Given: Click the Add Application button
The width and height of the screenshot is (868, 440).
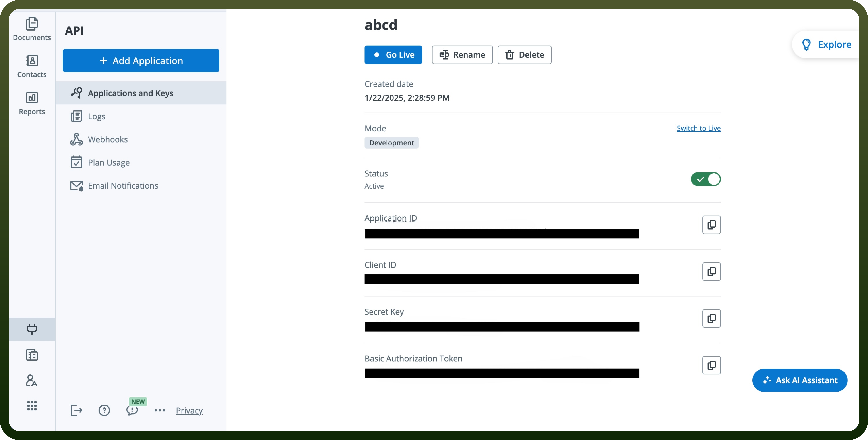Looking at the screenshot, I should point(141,61).
